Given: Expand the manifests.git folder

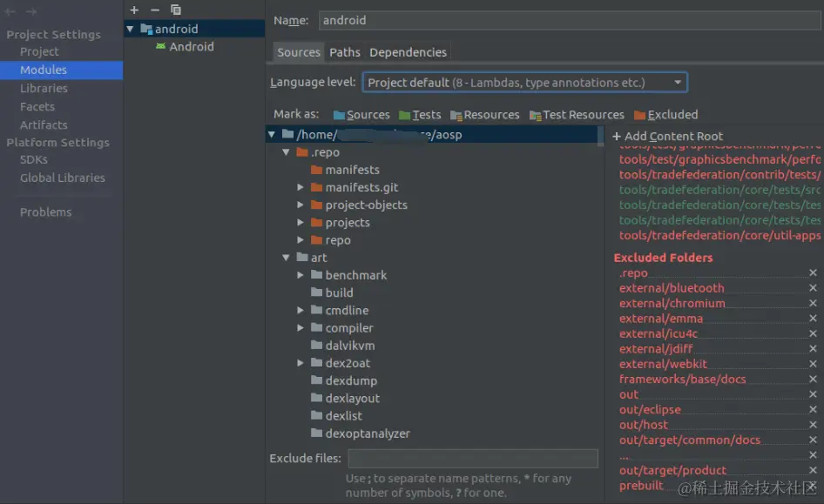Looking at the screenshot, I should point(300,187).
